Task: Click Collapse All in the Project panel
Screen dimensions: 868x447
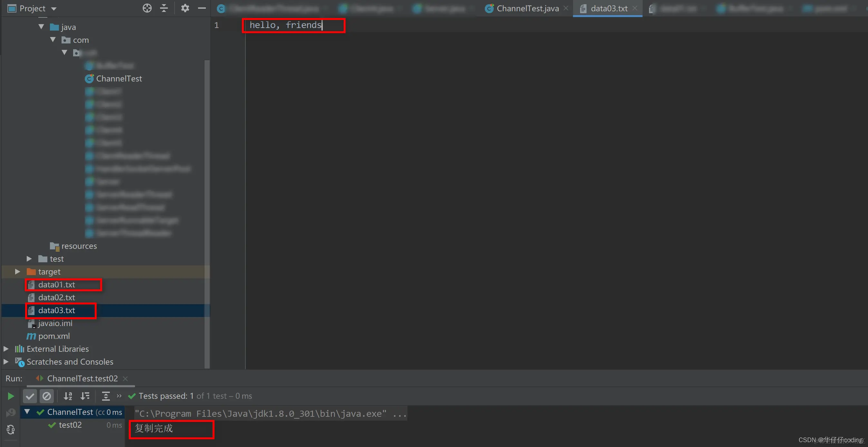Action: pos(164,8)
